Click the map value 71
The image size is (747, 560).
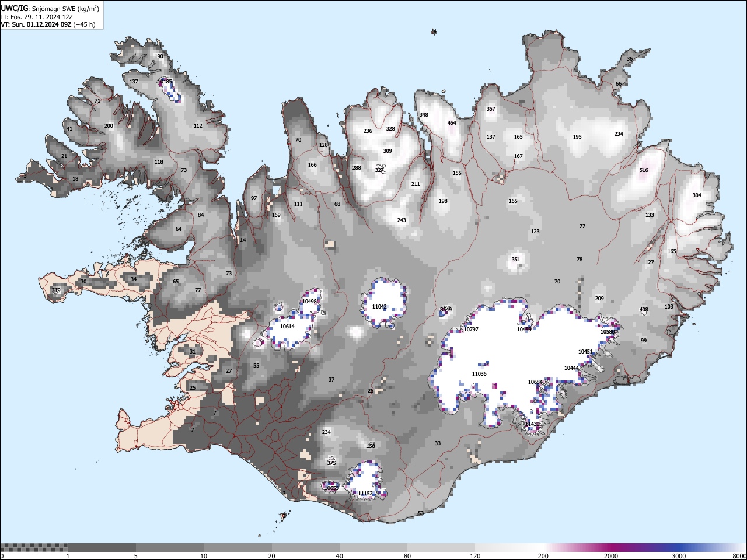point(97,101)
